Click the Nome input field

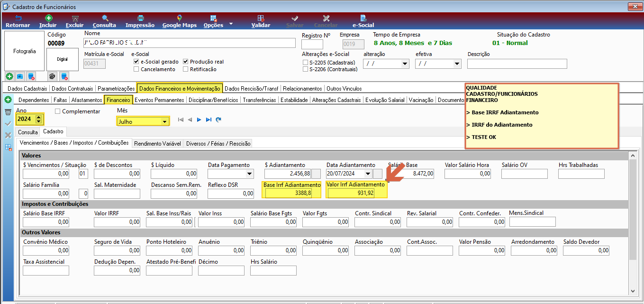189,43
